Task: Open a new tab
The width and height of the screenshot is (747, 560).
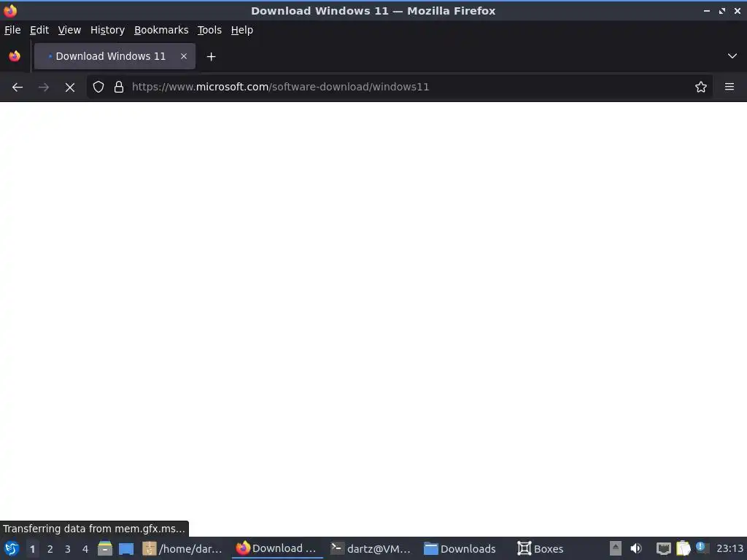Action: pyautogui.click(x=211, y=57)
